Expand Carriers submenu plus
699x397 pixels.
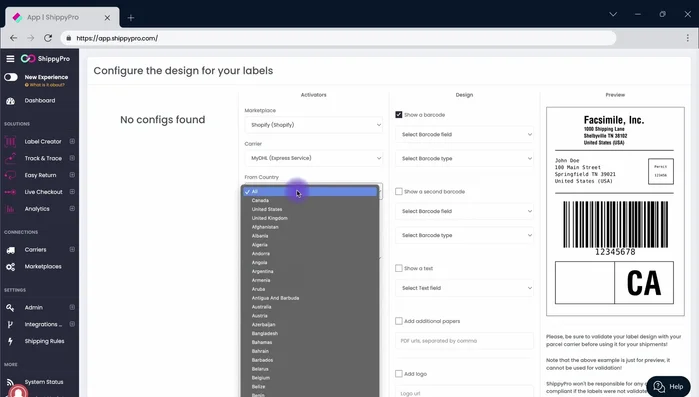tap(72, 250)
